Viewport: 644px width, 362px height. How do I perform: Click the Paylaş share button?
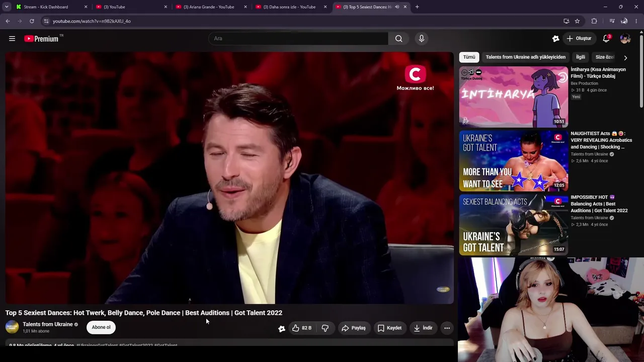pyautogui.click(x=353, y=328)
